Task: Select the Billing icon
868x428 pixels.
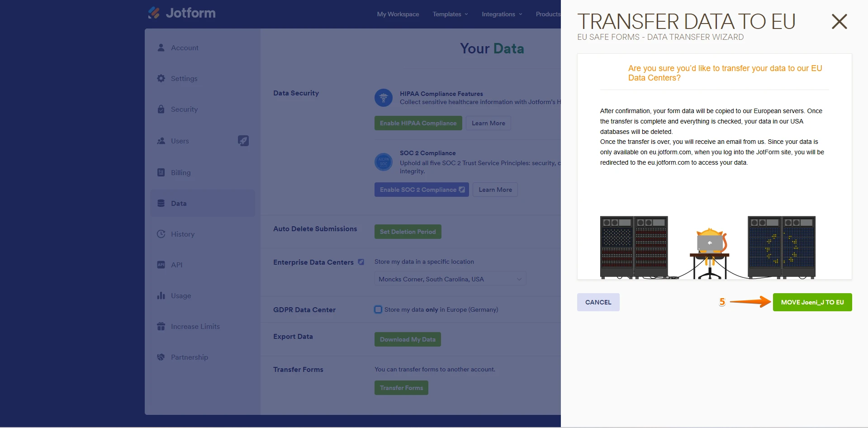Action: 161,172
